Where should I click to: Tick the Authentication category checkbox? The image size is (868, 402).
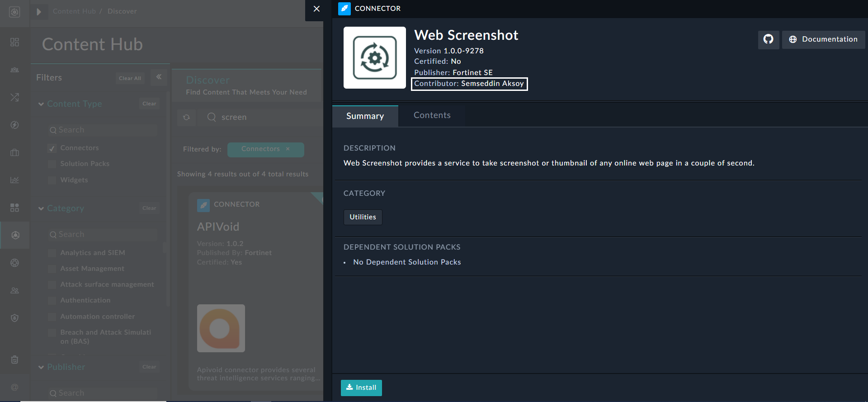click(x=52, y=300)
